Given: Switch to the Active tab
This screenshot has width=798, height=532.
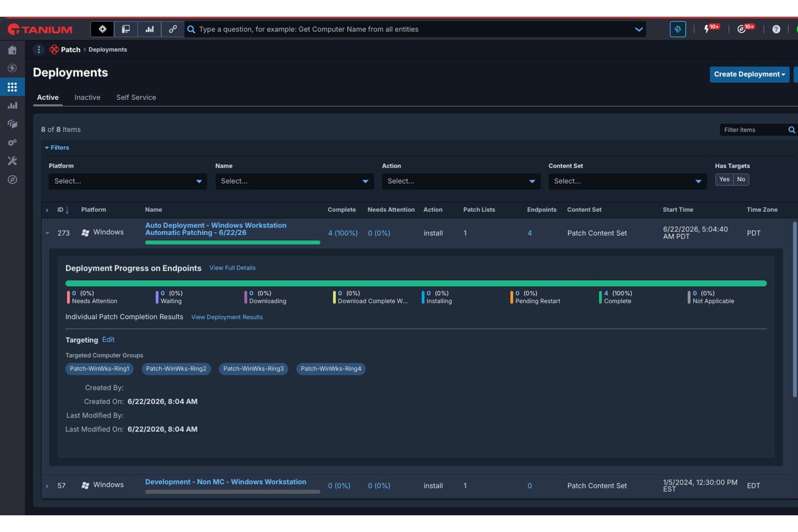Looking at the screenshot, I should [48, 98].
